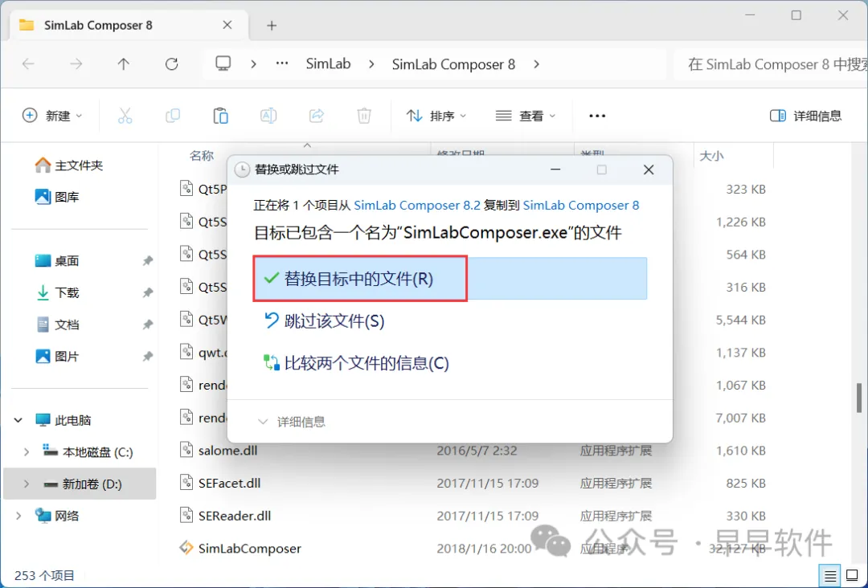868x588 pixels.
Task: Click the Copy icon in toolbar
Action: [173, 116]
